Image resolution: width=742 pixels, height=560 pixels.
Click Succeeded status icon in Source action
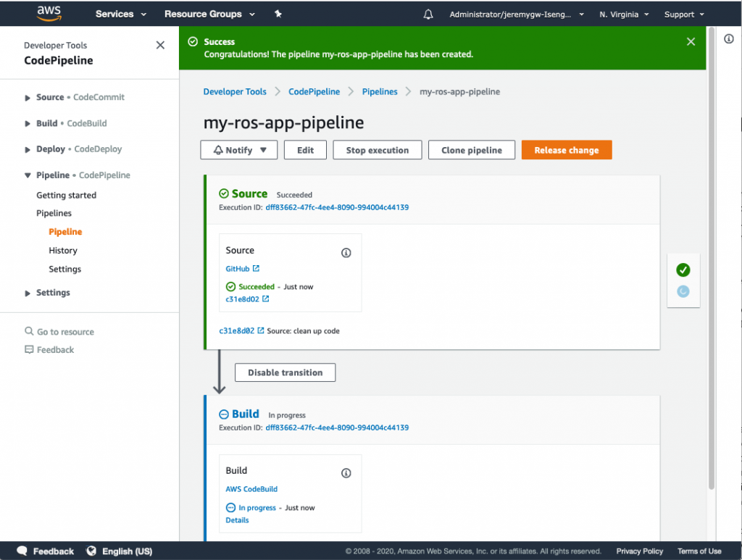pos(230,287)
